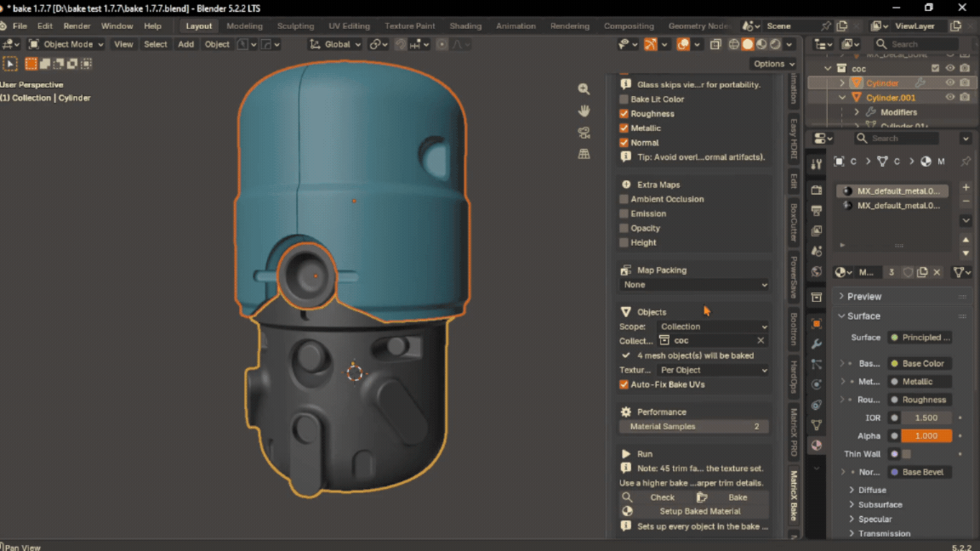Toggle viewport gizmo display icon
The image size is (980, 551).
coord(651,44)
